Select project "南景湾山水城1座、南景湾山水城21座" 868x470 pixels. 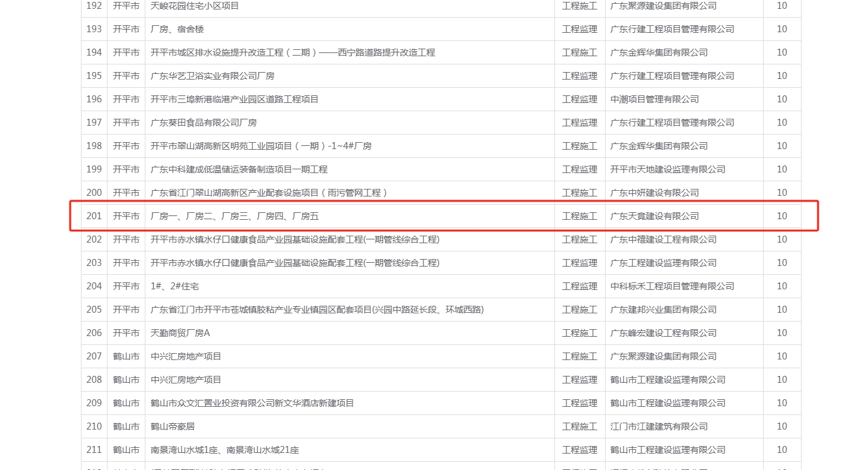click(224, 450)
